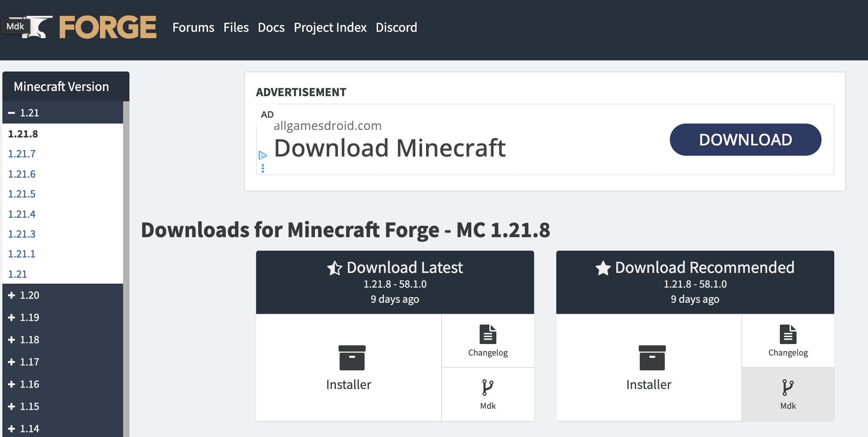Open the Forums navigation item
This screenshot has height=437, width=868.
[x=193, y=27]
